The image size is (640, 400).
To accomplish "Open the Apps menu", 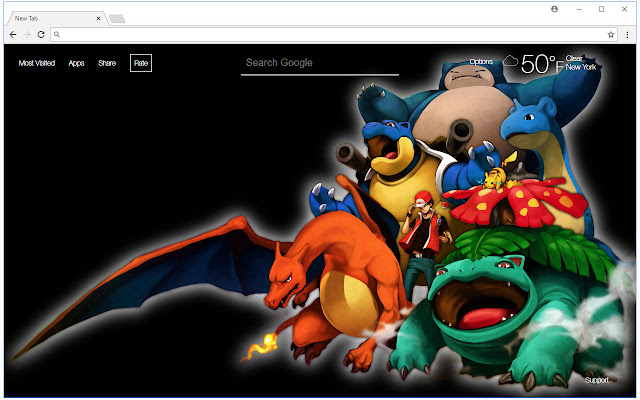I will 76,63.
